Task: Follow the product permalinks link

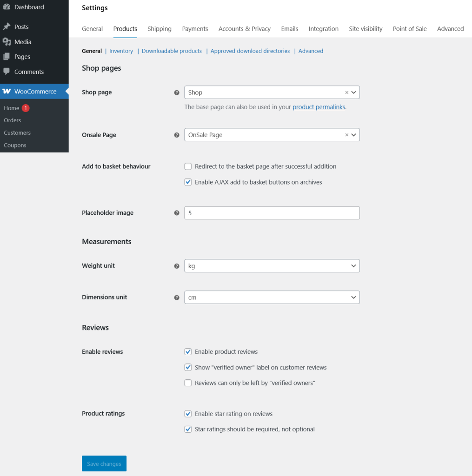Action: pyautogui.click(x=319, y=107)
